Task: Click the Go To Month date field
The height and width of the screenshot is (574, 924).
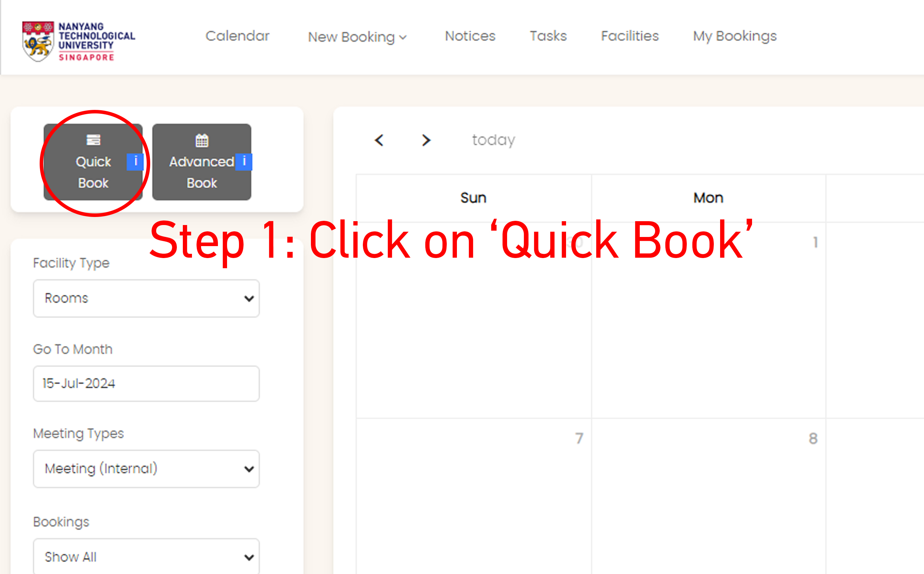Action: pos(146,383)
